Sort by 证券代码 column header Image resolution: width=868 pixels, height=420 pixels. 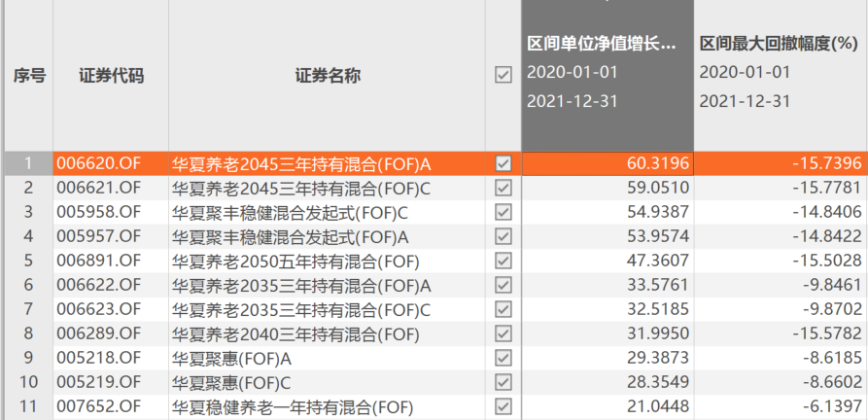click(111, 76)
